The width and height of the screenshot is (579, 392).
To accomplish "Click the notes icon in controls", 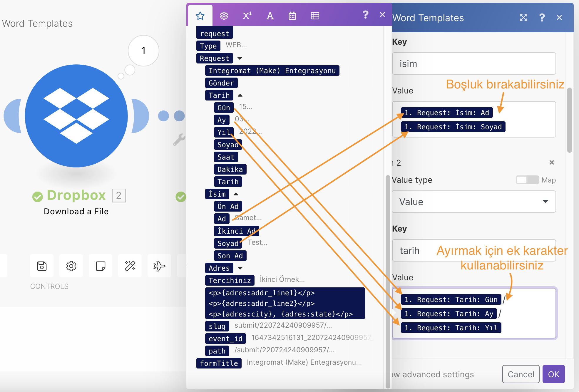I will (101, 266).
